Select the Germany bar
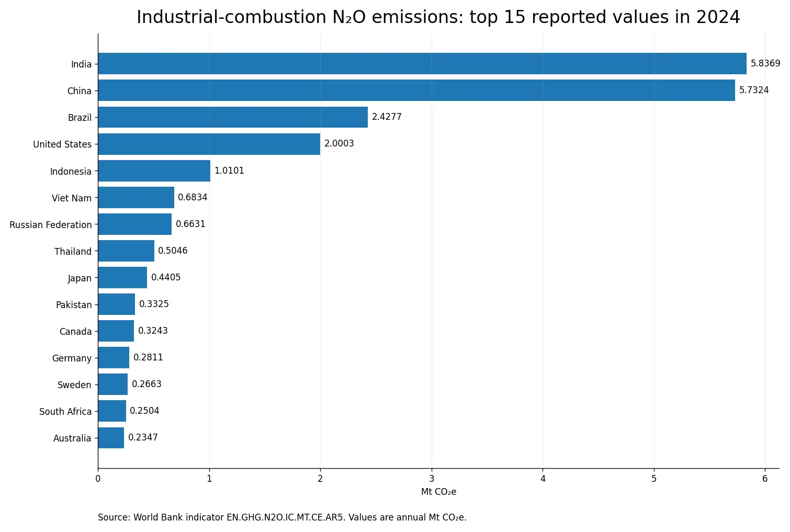Screen dimensions: 790x532 click(114, 358)
